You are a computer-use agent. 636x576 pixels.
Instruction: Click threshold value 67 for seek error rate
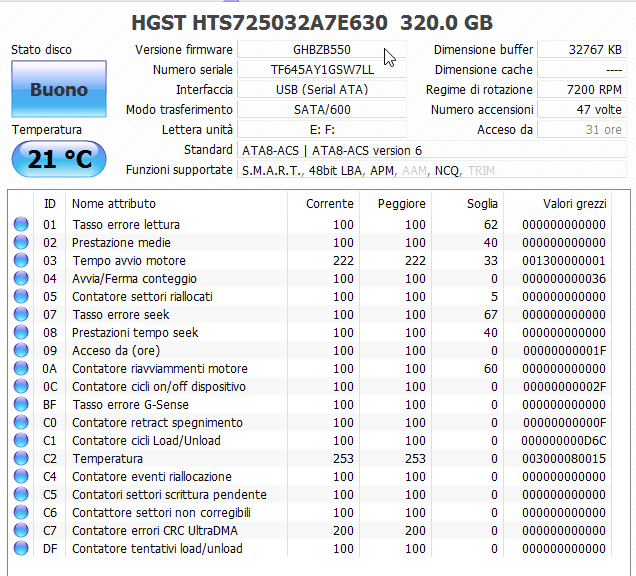click(491, 314)
